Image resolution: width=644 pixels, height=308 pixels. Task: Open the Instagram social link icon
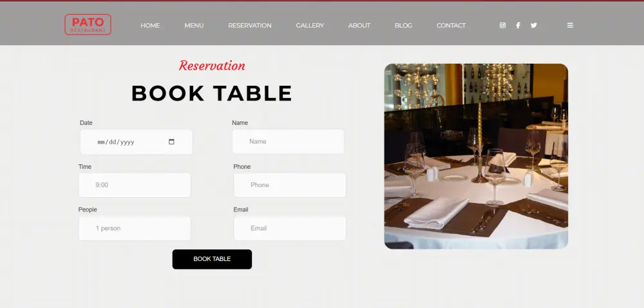pyautogui.click(x=502, y=26)
